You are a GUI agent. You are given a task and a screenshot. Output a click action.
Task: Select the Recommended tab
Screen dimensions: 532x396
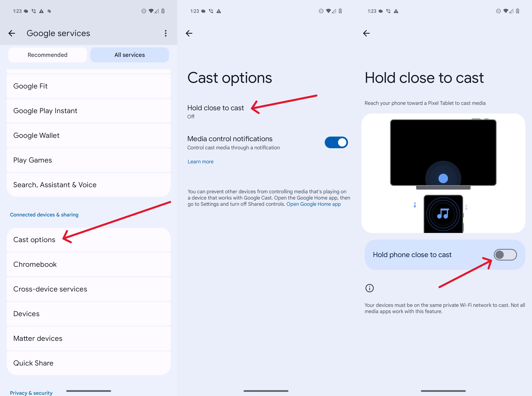click(47, 54)
